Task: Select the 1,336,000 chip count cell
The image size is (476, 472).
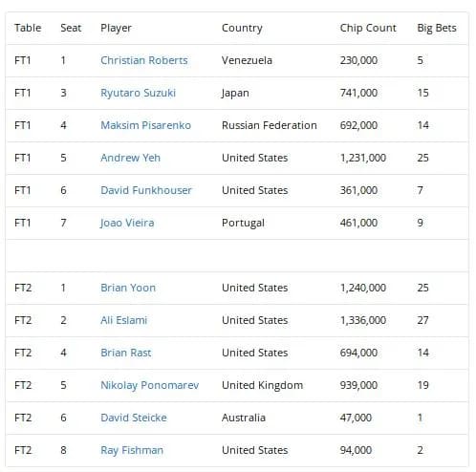Action: click(363, 320)
